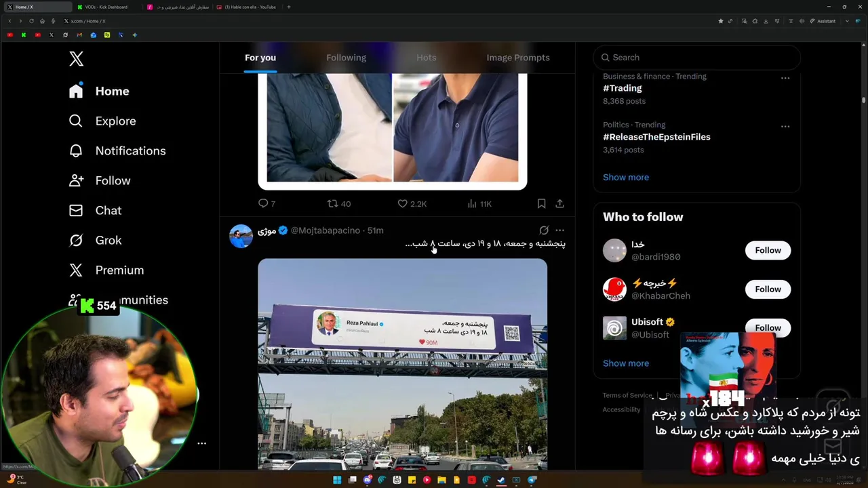Click the browser home button
This screenshot has width=868, height=488.
tap(42, 21)
